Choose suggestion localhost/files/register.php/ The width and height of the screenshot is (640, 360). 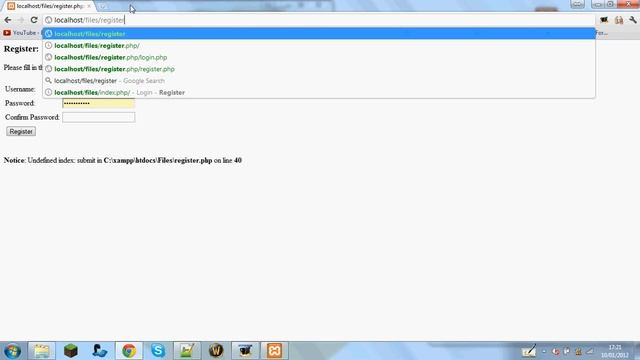click(x=319, y=46)
